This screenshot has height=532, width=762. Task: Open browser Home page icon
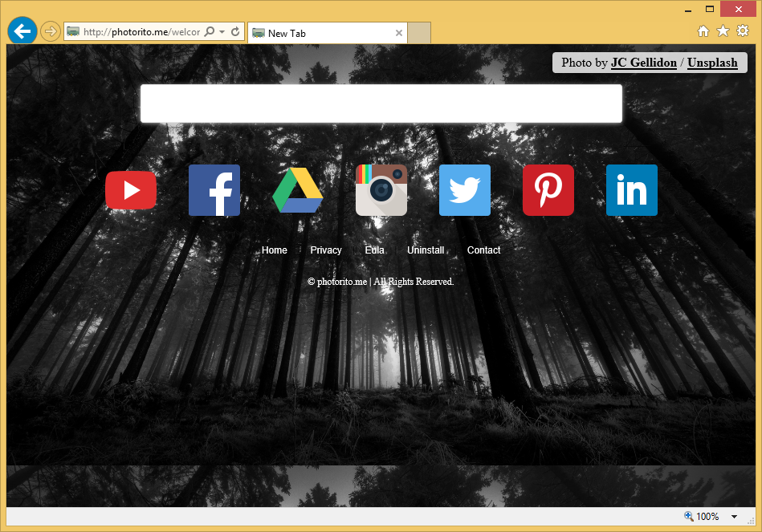703,31
